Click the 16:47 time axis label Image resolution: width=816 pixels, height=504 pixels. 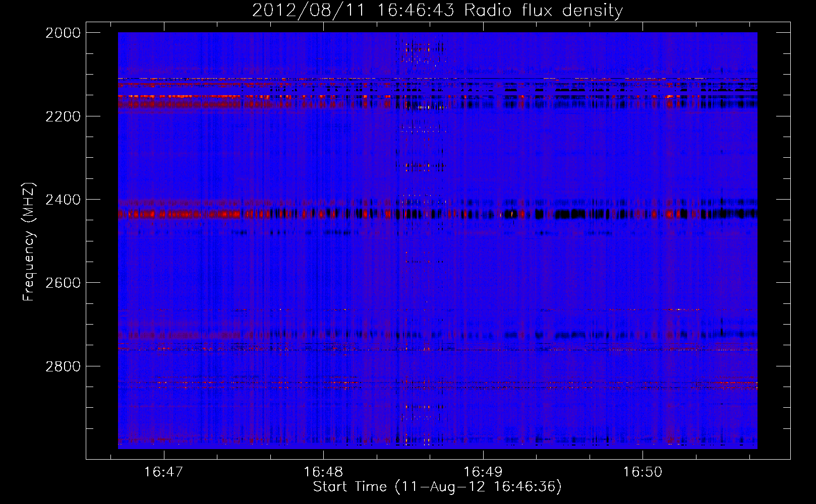click(163, 472)
